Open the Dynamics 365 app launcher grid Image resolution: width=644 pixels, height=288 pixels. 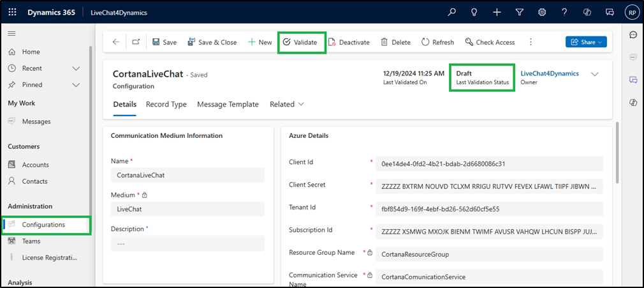click(13, 11)
